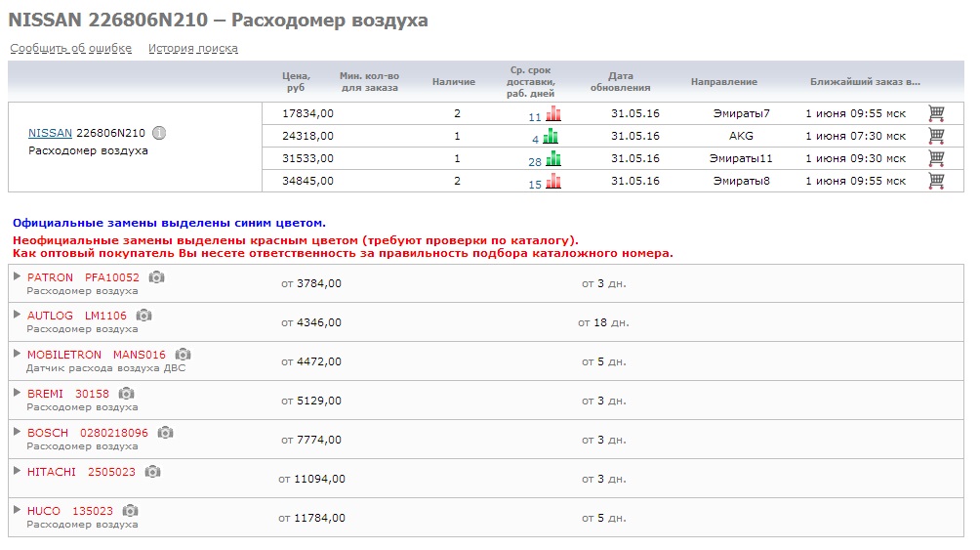Click price от 3784,00
Viewport: 980px width, 550px height.
click(x=311, y=283)
